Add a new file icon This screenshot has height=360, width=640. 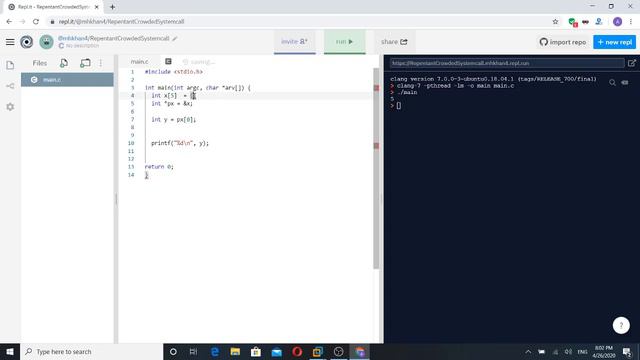point(64,63)
